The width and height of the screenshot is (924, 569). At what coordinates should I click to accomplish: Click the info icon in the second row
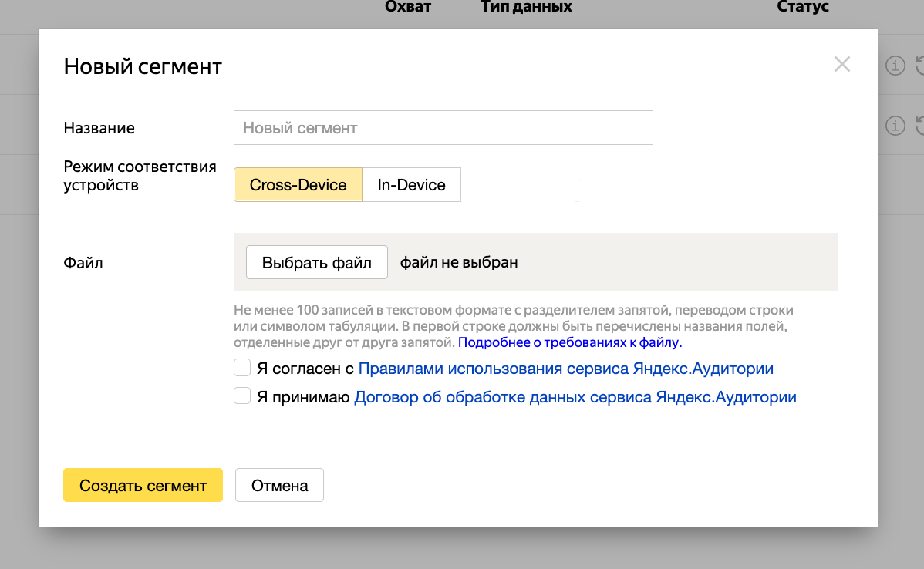[895, 126]
